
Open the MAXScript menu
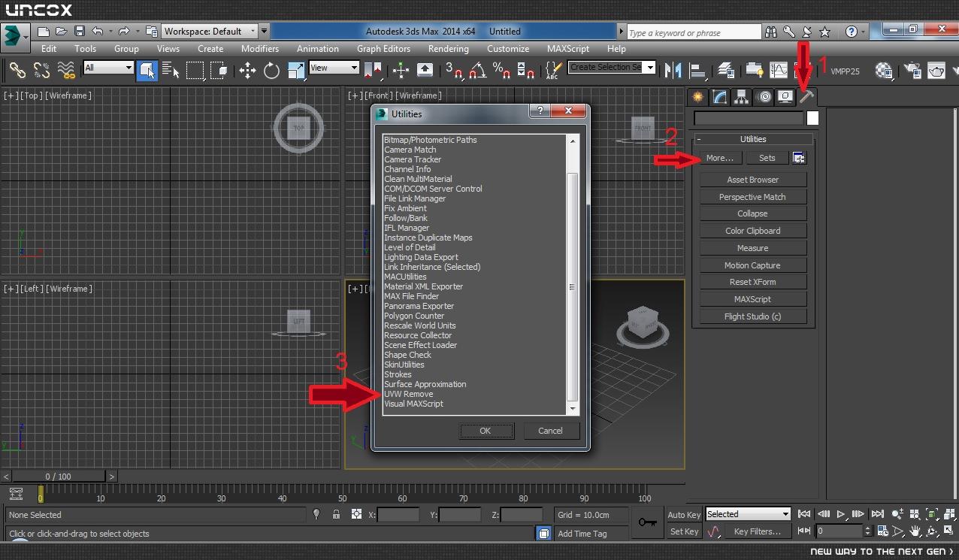[x=568, y=49]
